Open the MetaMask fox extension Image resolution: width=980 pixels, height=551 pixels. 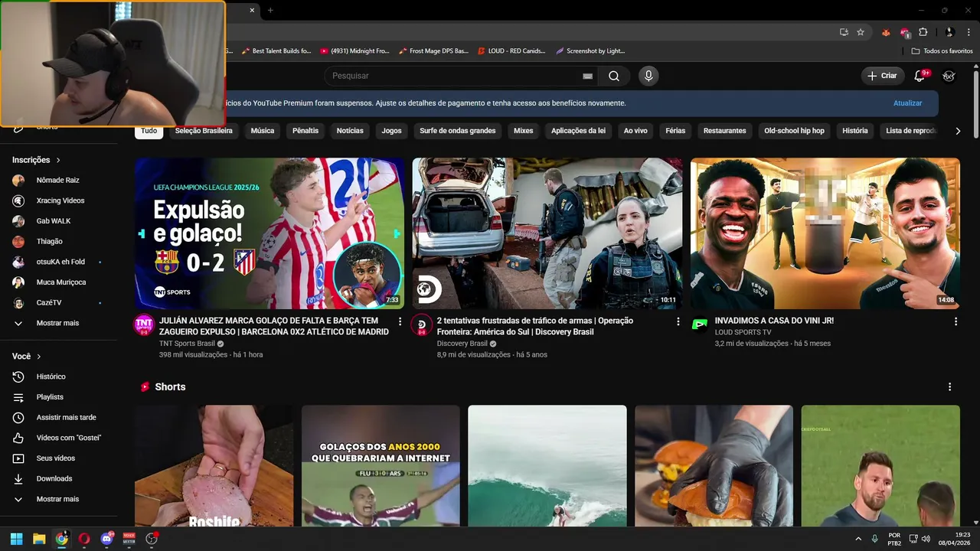tap(887, 32)
